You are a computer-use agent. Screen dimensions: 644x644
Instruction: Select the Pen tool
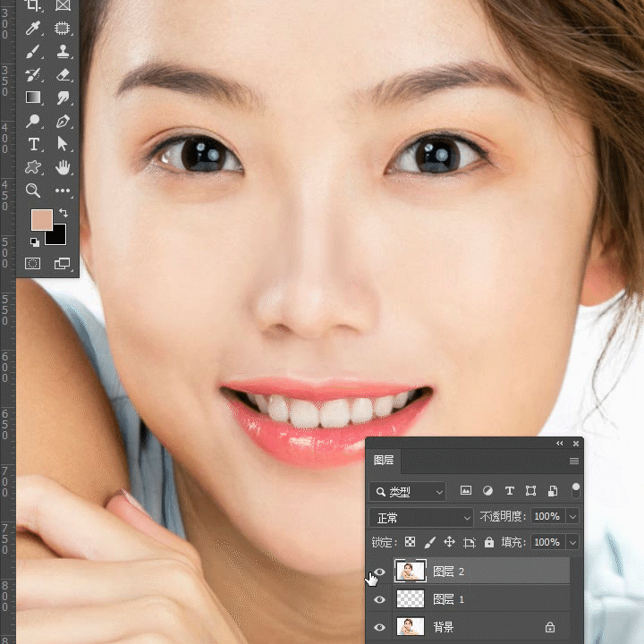(63, 121)
